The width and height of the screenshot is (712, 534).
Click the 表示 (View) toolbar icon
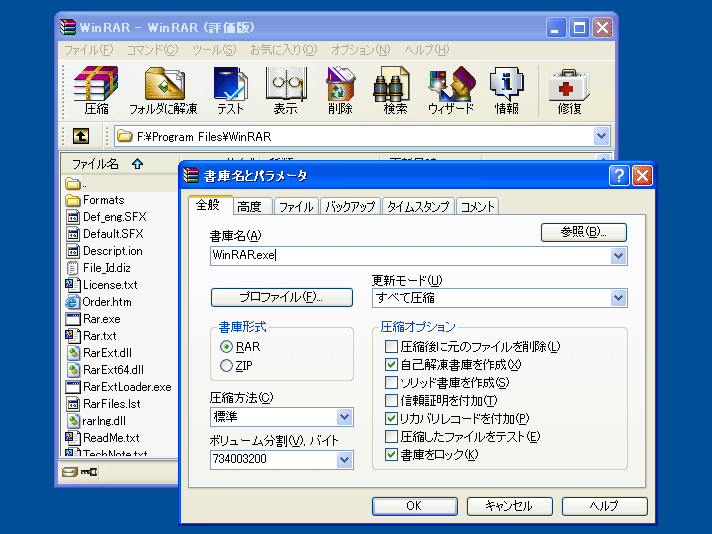click(286, 84)
